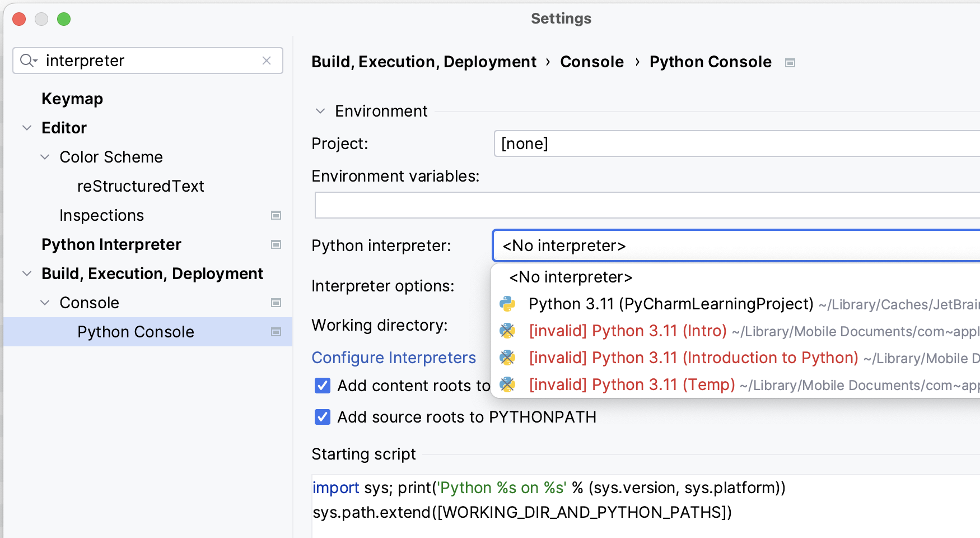Collapse the Build, Execution, Deployment tree node
Screen dimensions: 980x538
(26, 273)
